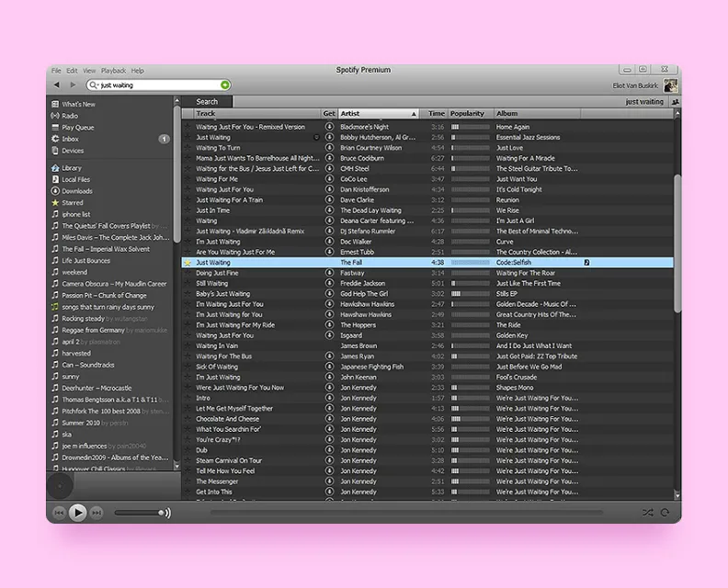This screenshot has width=728, height=588.
Task: Click the track progress bar
Action: 406,513
